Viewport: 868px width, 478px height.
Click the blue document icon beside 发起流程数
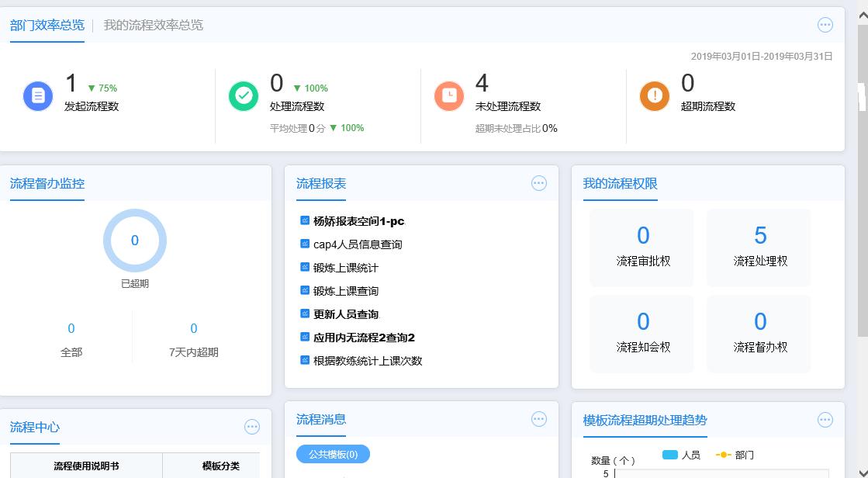click(37, 95)
